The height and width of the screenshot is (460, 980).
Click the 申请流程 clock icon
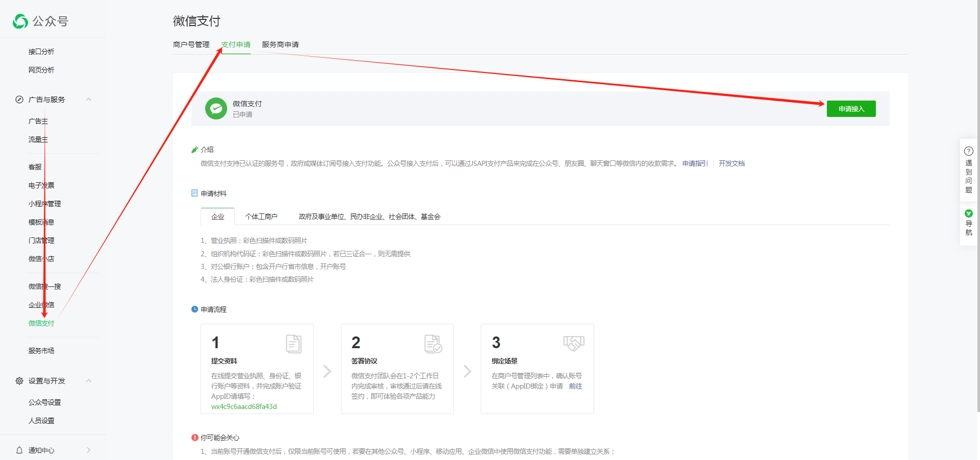point(194,309)
